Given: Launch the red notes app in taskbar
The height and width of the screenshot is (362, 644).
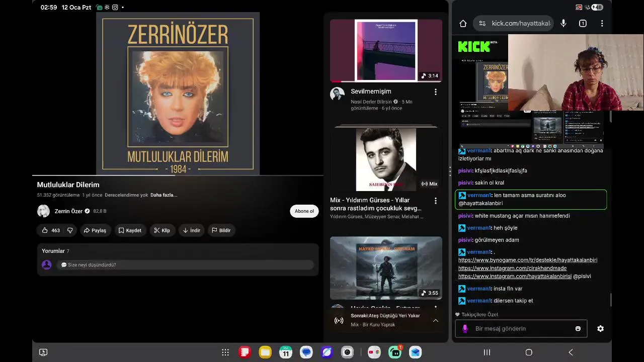Looking at the screenshot, I should 245,352.
